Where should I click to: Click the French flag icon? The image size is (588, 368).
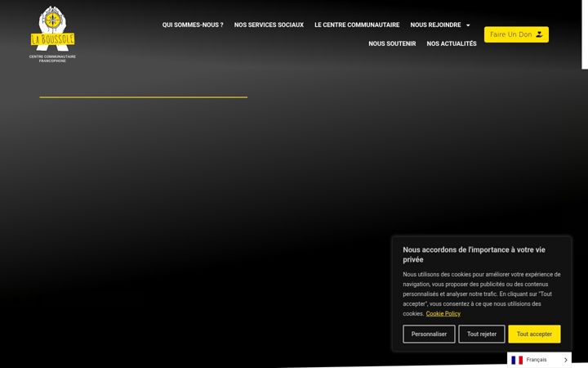point(517,360)
